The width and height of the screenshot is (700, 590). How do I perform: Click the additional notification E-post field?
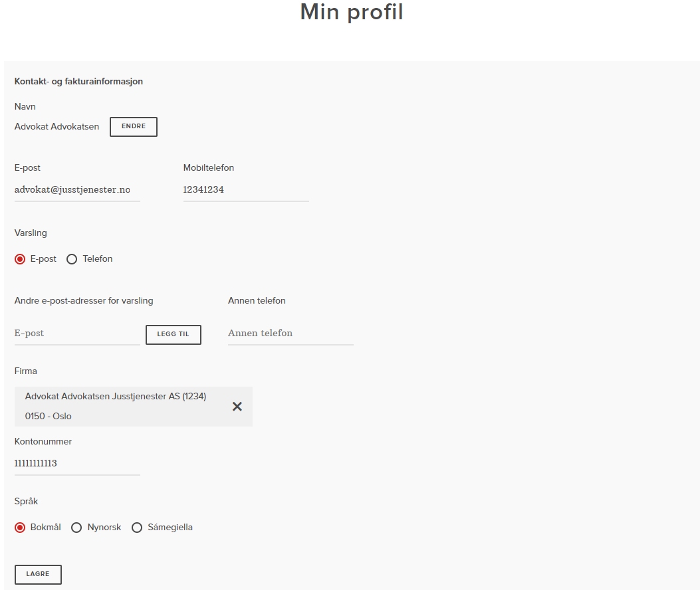(x=77, y=334)
